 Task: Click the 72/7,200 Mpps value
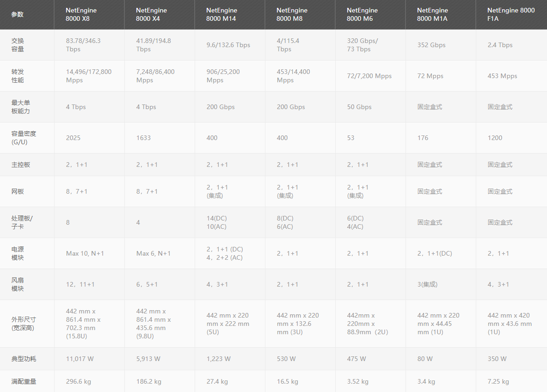point(369,76)
